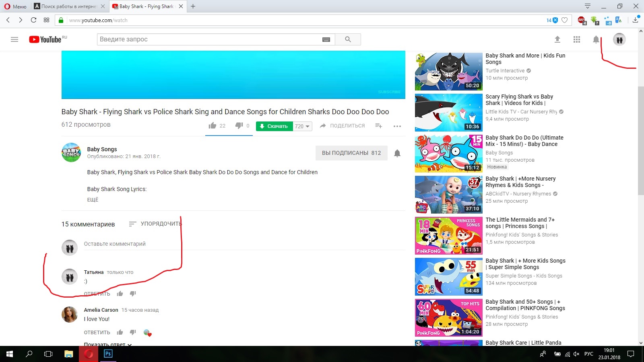Dislike Amelia Carson's comment
The width and height of the screenshot is (644, 362).
click(133, 332)
